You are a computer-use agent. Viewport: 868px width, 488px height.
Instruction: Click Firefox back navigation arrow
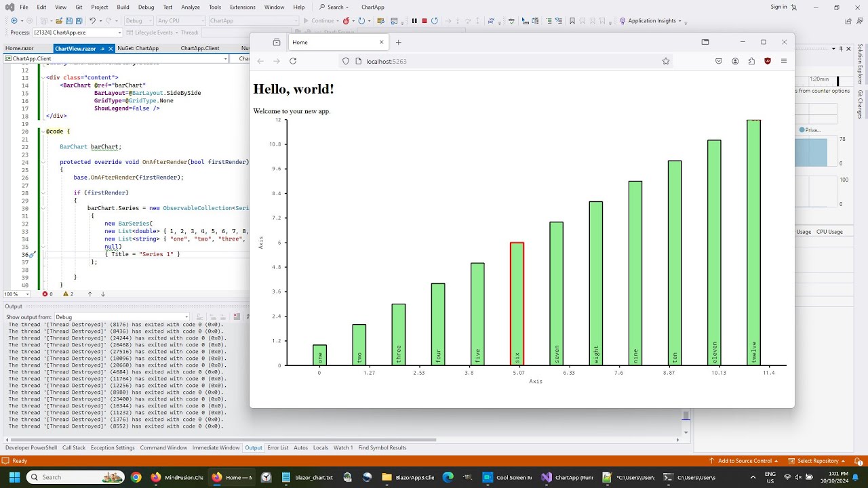click(x=260, y=61)
